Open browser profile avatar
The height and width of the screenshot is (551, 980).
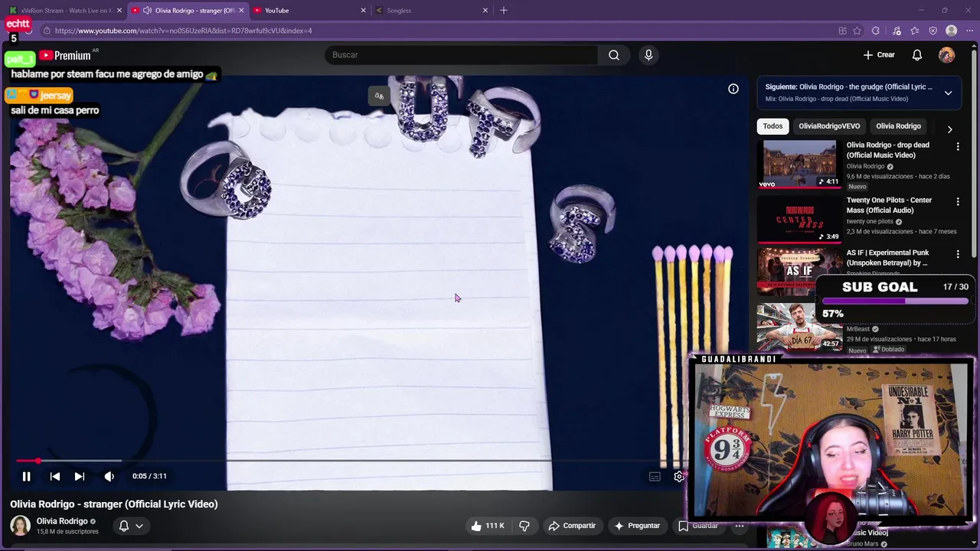point(951,31)
